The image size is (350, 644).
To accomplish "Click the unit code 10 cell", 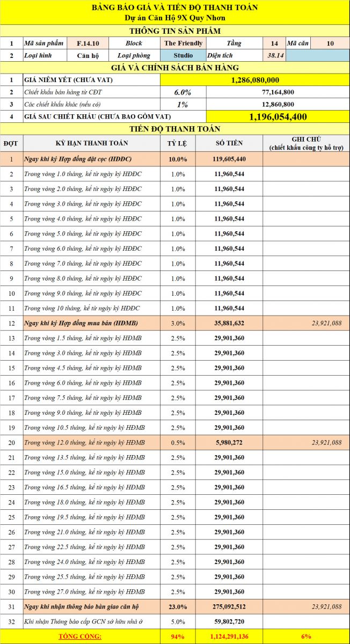I will pos(330,43).
